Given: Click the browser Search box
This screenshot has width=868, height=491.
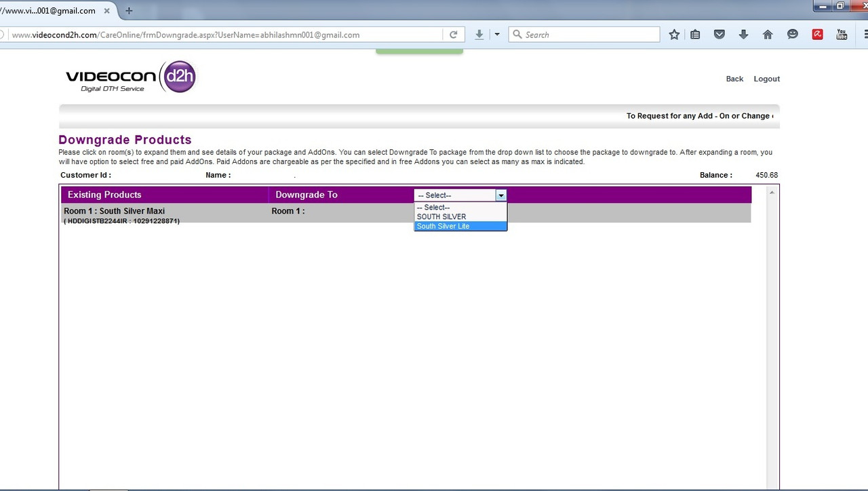Looking at the screenshot, I should pyautogui.click(x=584, y=35).
